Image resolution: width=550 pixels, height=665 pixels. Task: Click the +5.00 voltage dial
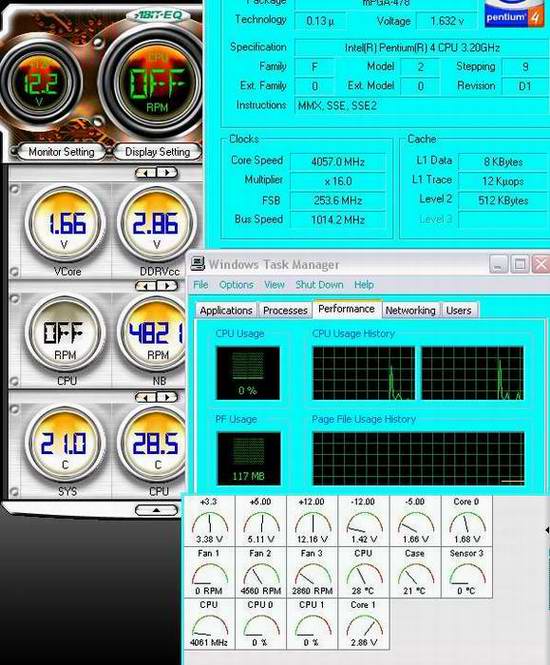(261, 521)
